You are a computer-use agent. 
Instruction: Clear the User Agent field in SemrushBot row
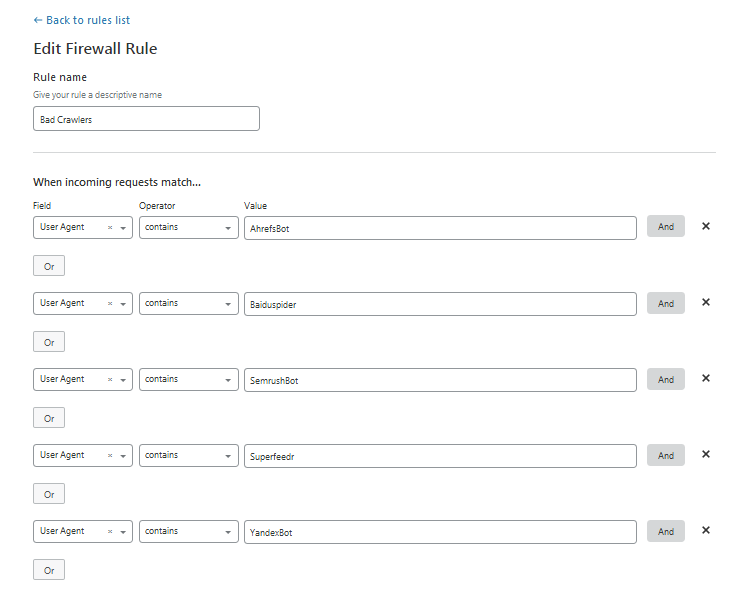point(110,380)
